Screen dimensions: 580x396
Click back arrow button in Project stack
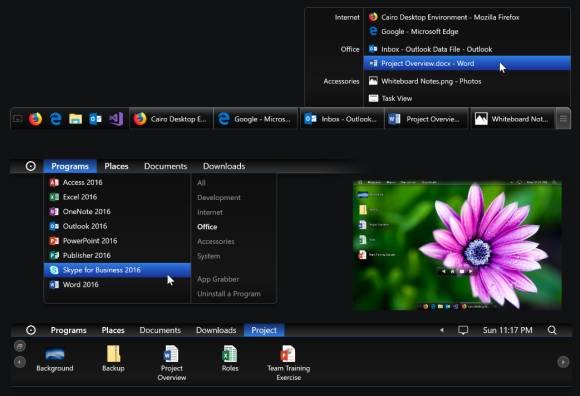click(x=20, y=362)
